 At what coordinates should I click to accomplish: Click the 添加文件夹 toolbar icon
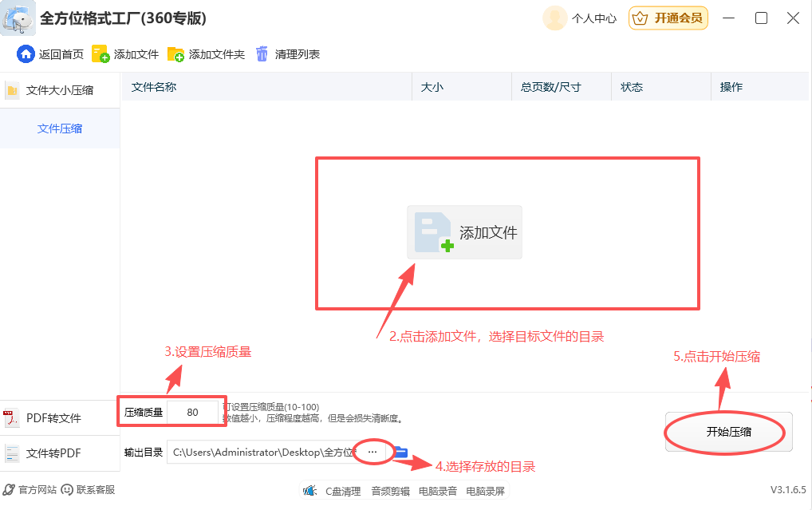coord(177,54)
